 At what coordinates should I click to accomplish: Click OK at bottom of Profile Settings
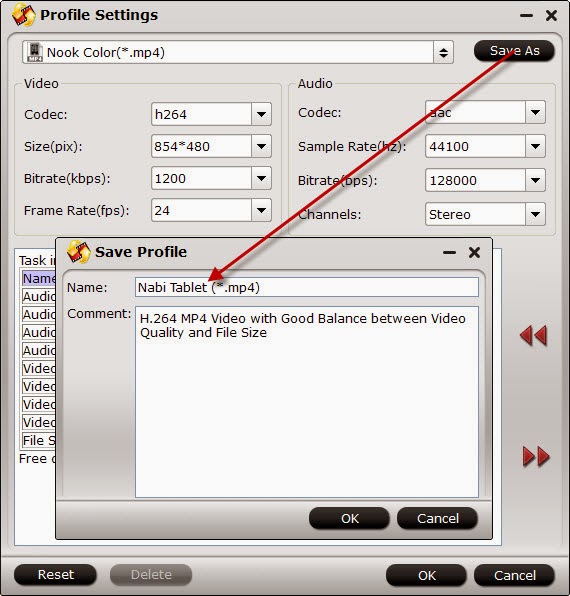(x=426, y=575)
